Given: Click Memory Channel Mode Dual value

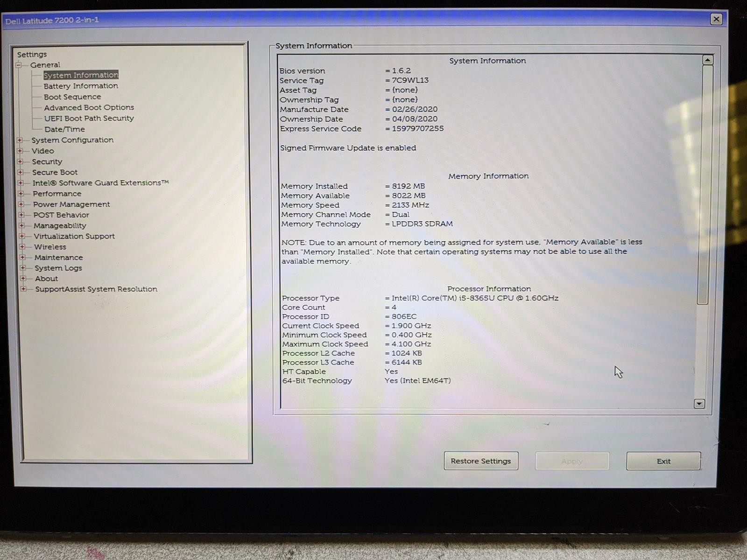Looking at the screenshot, I should click(x=400, y=215).
